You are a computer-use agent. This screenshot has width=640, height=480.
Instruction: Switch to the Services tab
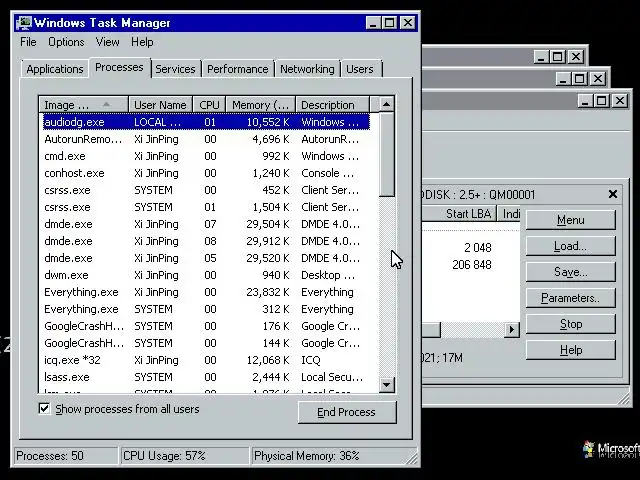(175, 69)
